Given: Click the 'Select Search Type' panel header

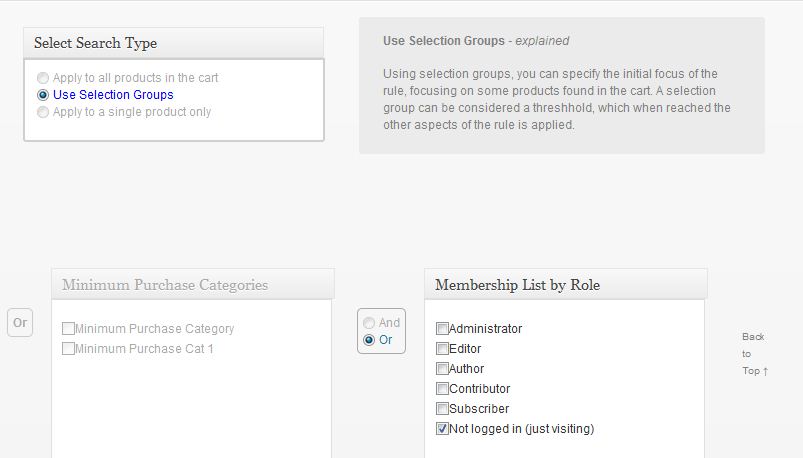Looking at the screenshot, I should click(x=174, y=43).
